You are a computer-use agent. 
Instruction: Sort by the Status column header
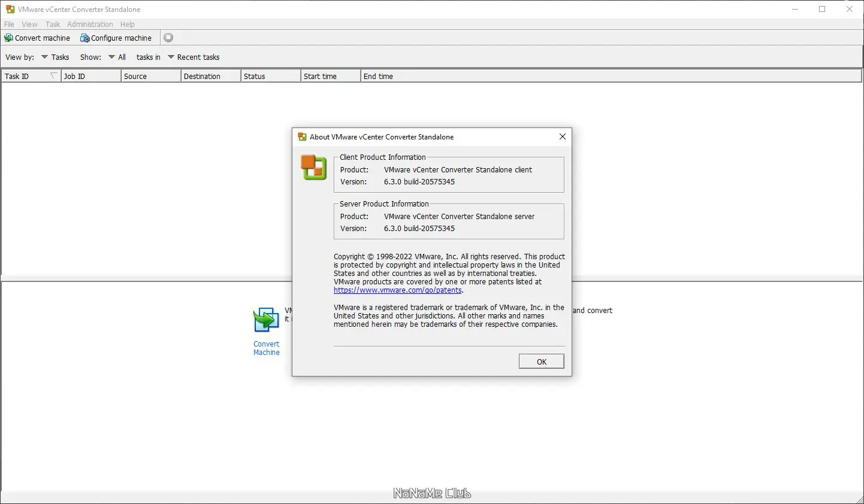[x=271, y=76]
